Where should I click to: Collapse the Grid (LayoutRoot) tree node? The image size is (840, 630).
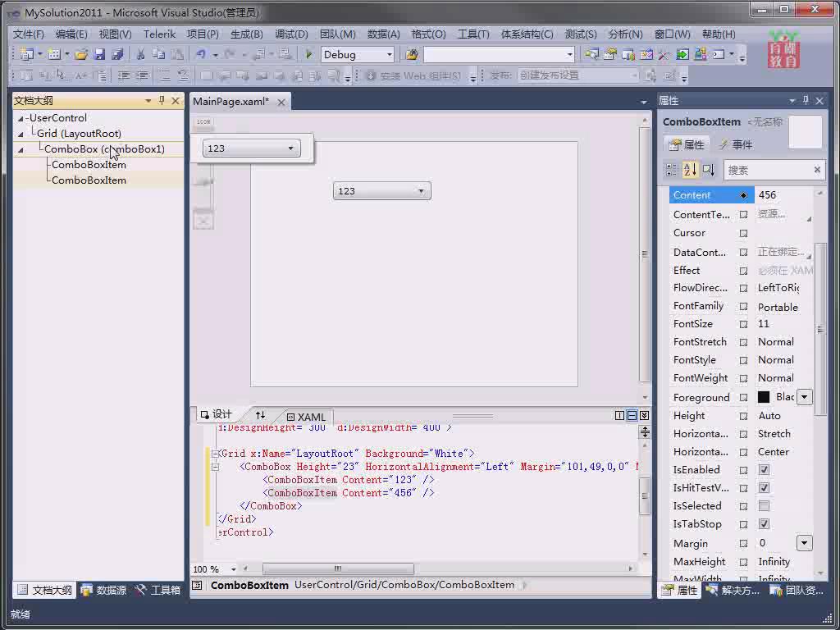(x=21, y=134)
